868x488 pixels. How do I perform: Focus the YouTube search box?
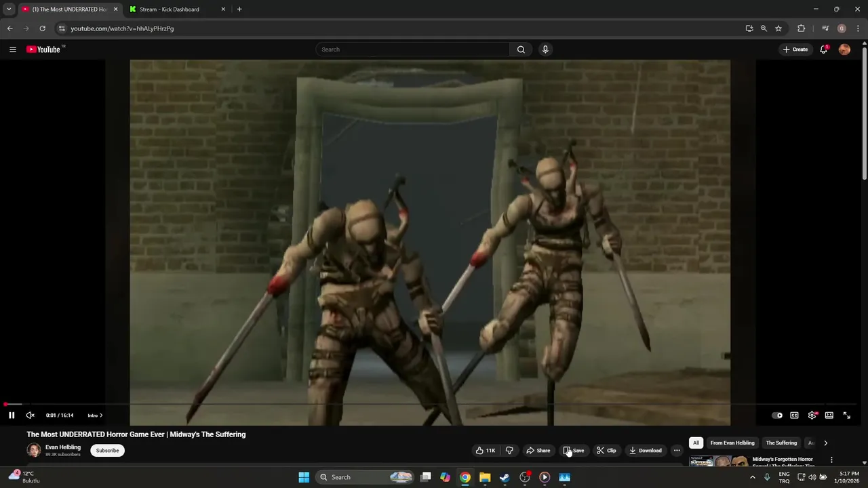coord(412,49)
